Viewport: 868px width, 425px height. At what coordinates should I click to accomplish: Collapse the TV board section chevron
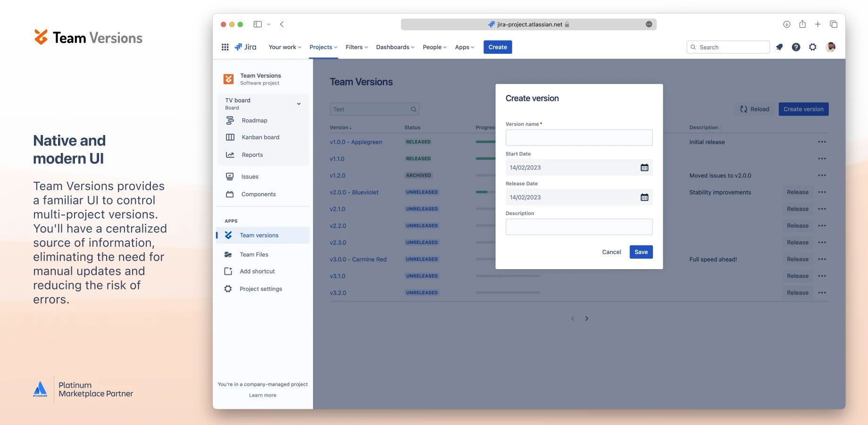[299, 104]
